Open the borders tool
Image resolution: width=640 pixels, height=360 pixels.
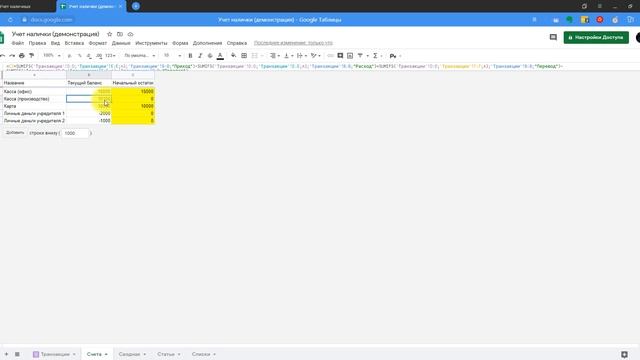244,56
